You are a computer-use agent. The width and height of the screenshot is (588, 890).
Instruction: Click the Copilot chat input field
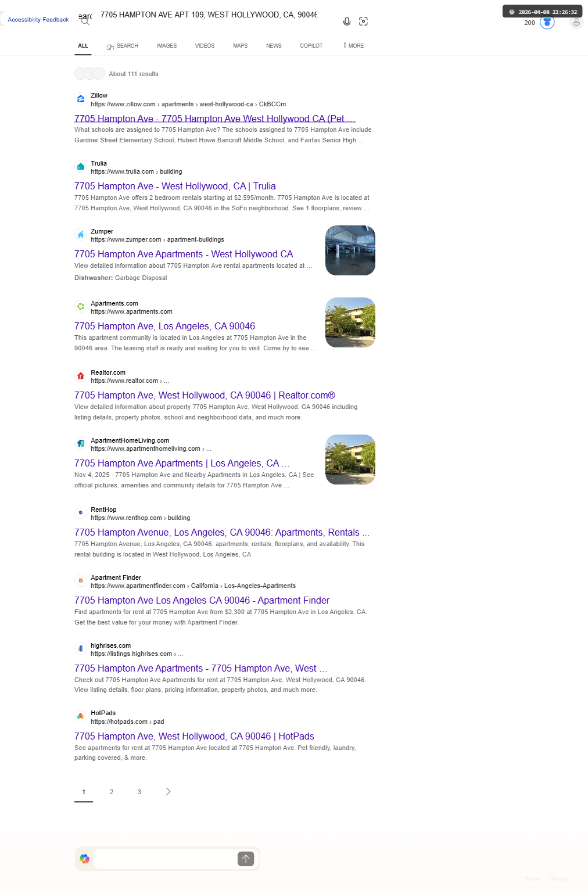point(165,859)
